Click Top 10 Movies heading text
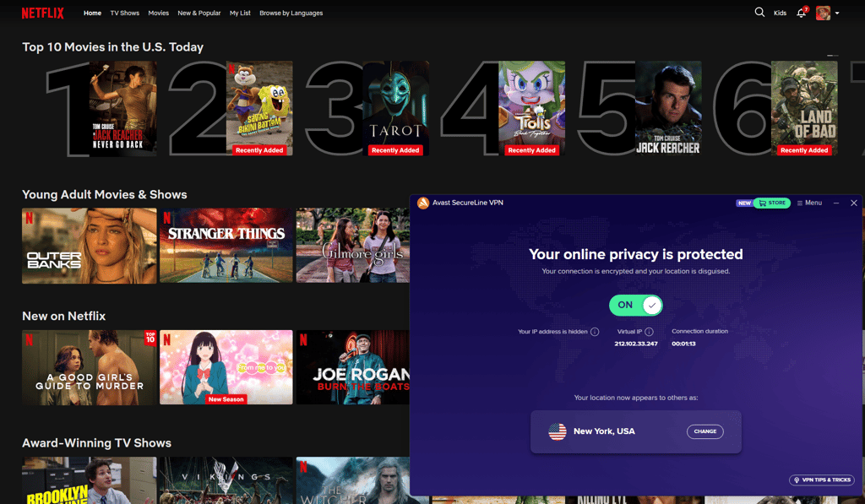Viewport: 865px width, 504px height. (112, 47)
